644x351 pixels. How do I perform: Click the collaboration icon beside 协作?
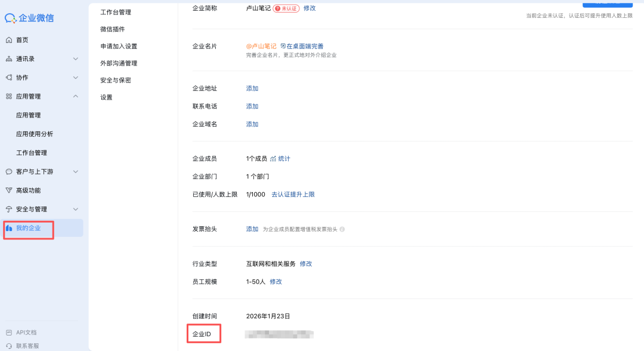[9, 77]
